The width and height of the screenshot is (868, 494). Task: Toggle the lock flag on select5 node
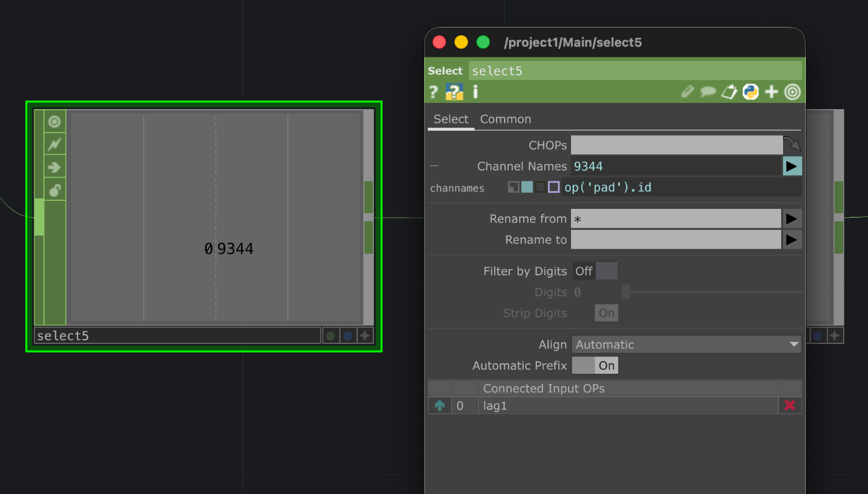pos(55,190)
